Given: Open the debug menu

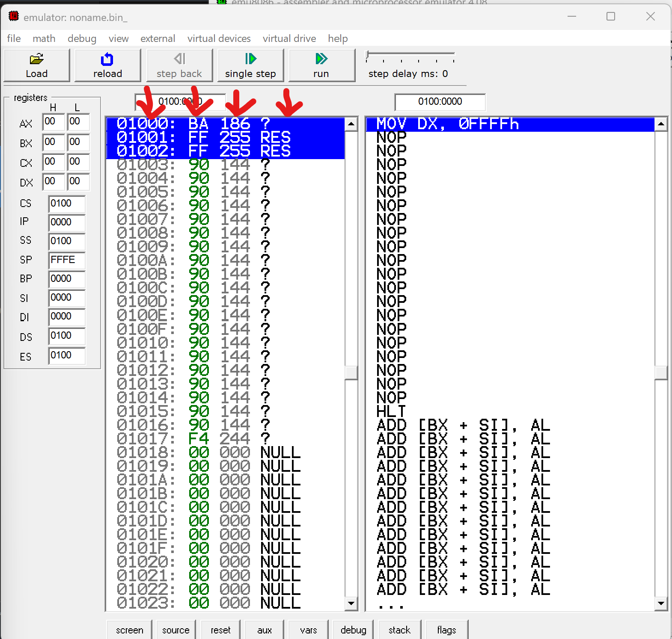Looking at the screenshot, I should (x=82, y=38).
